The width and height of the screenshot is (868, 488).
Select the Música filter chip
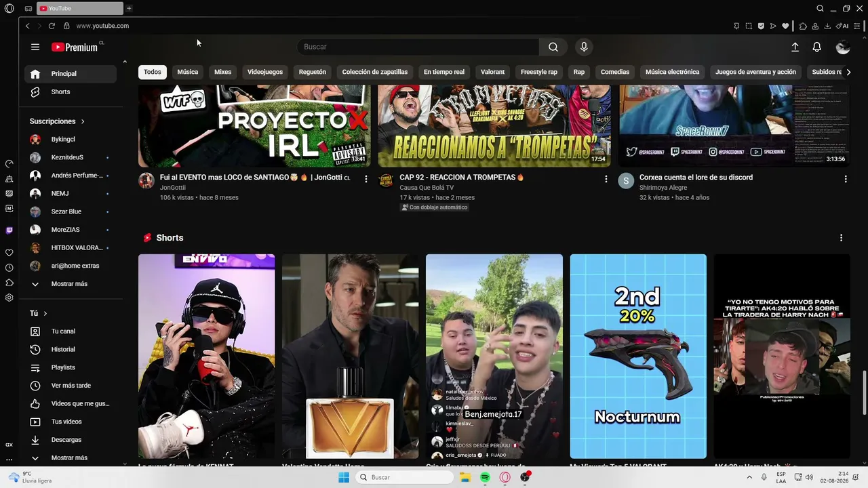point(188,72)
